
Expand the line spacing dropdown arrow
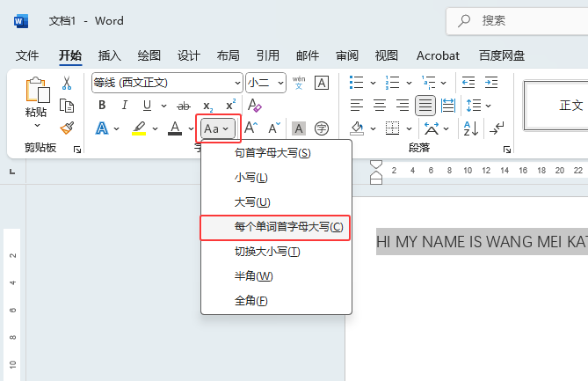[489, 106]
